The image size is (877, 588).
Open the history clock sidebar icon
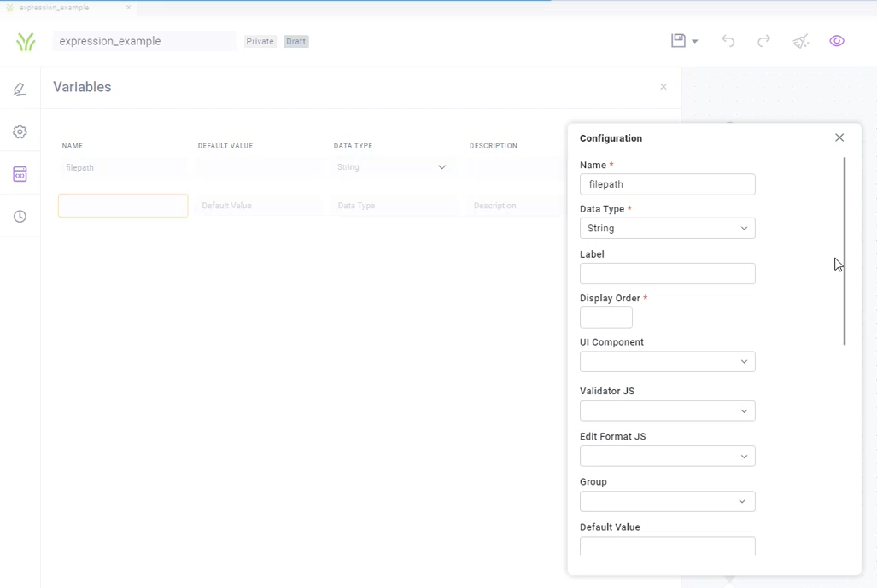tap(20, 217)
